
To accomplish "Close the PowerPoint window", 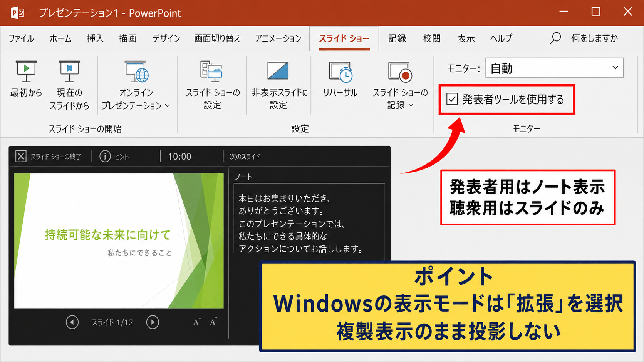I will (628, 12).
